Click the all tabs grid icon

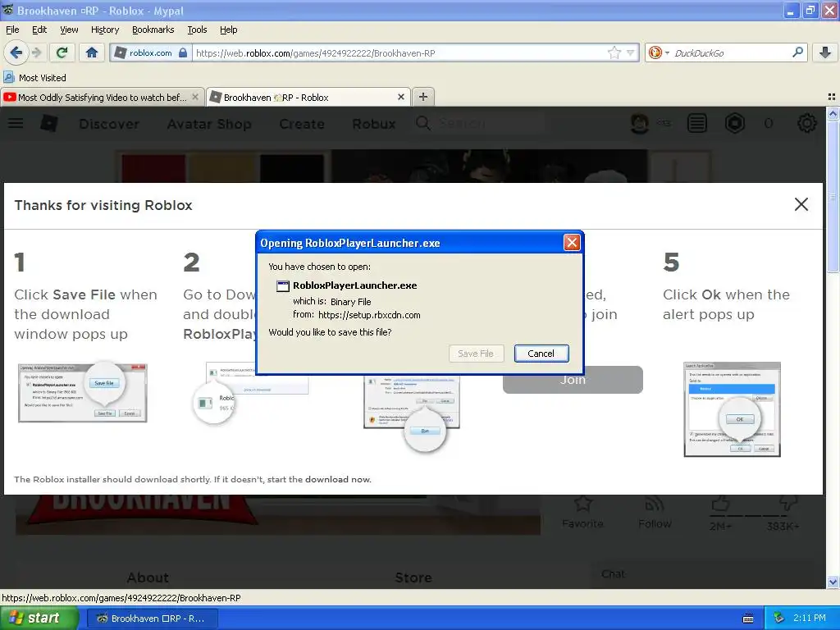[x=832, y=97]
